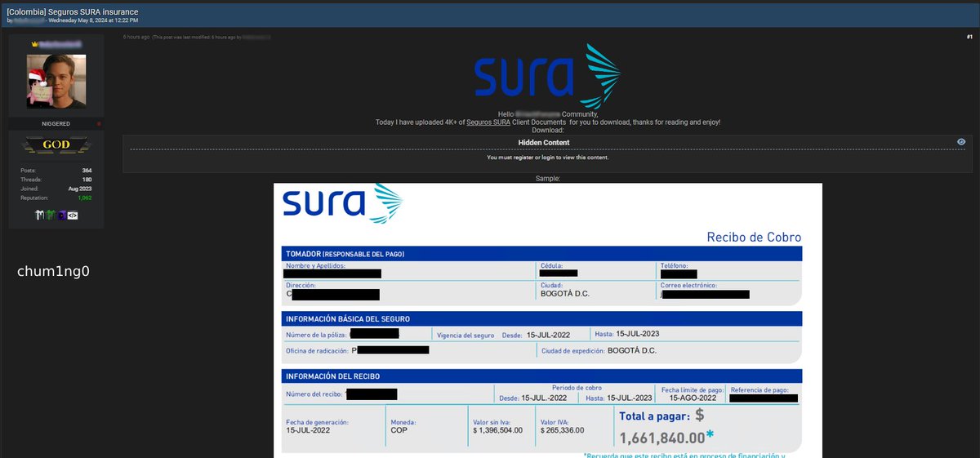The width and height of the screenshot is (980, 458).
Task: Click the Valor IVA amount $ 265,336.00
Action: 562,430
